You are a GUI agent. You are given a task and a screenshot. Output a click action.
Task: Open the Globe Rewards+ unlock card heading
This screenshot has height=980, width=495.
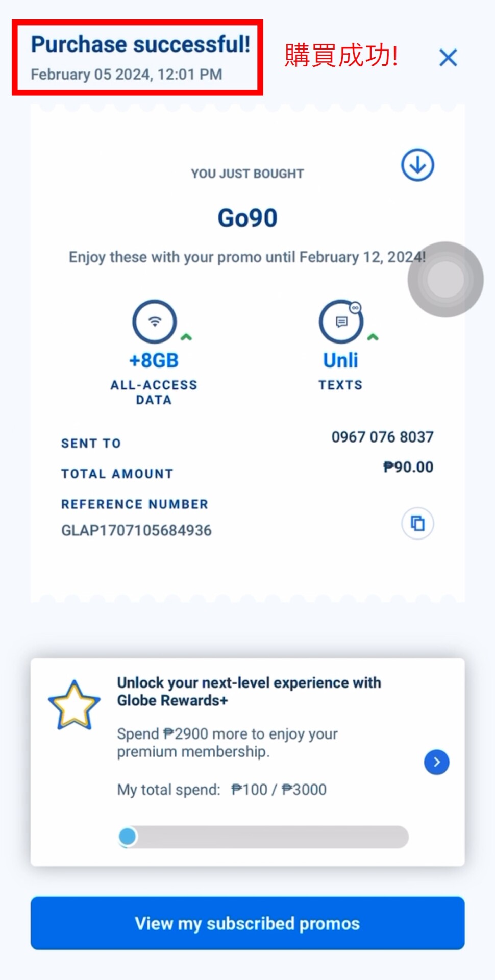[249, 691]
